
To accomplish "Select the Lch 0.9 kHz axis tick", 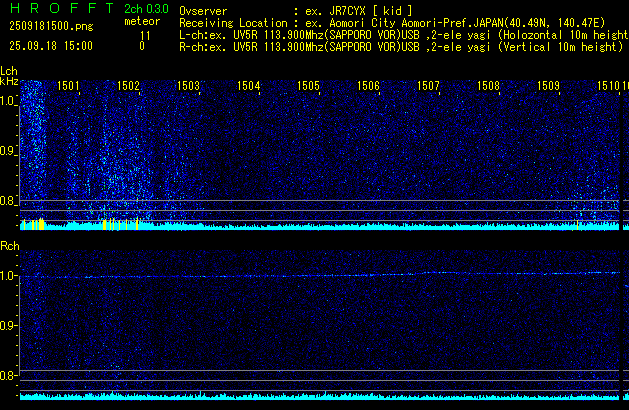I will 9,152.
